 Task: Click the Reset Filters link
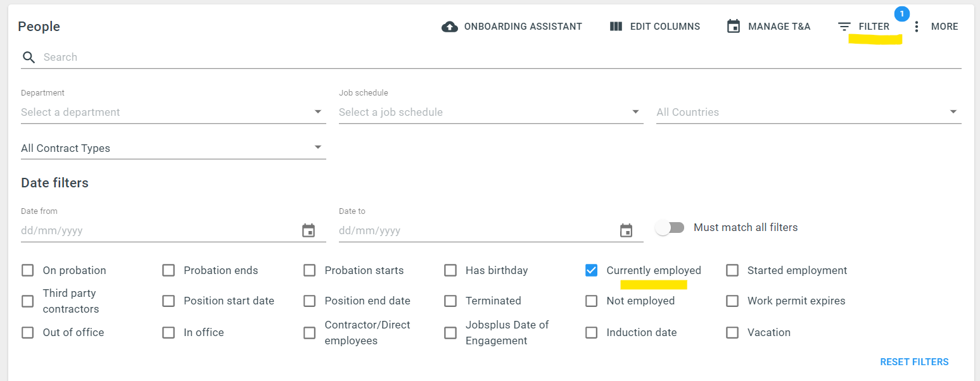point(914,362)
